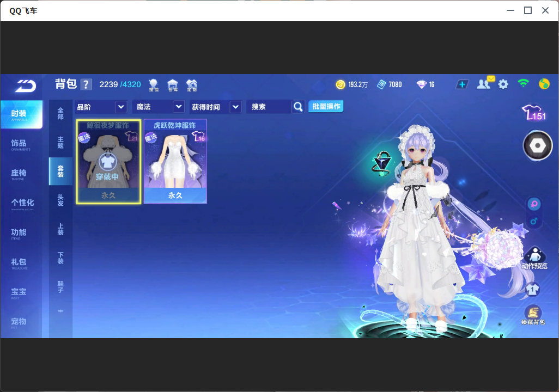Switch to female character gender

534,204
